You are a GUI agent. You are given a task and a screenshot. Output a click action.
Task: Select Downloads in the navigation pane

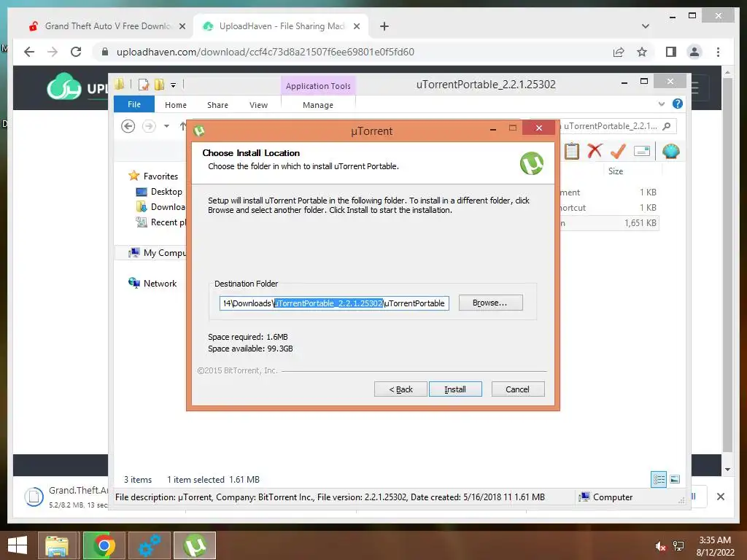tap(161, 207)
